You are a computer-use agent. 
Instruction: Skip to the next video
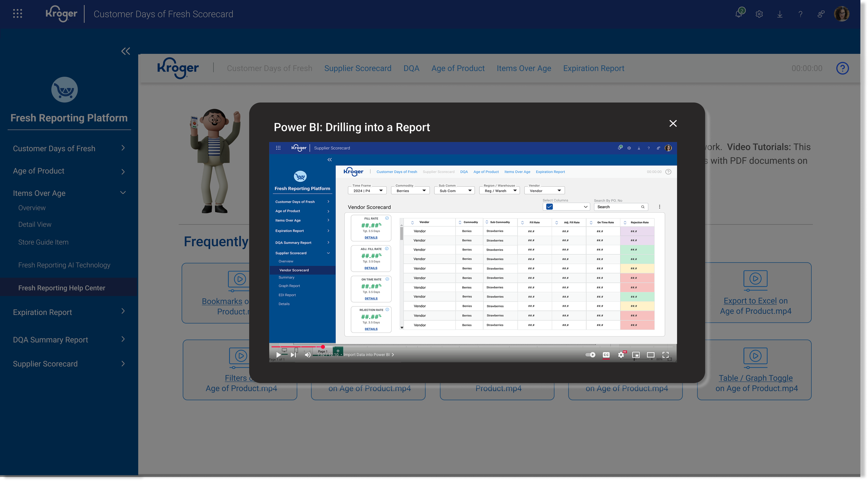tap(293, 355)
